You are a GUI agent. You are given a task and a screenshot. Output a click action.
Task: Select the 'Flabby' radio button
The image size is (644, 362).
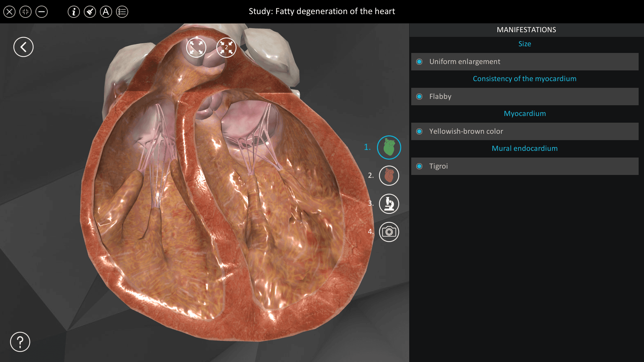[x=419, y=97]
